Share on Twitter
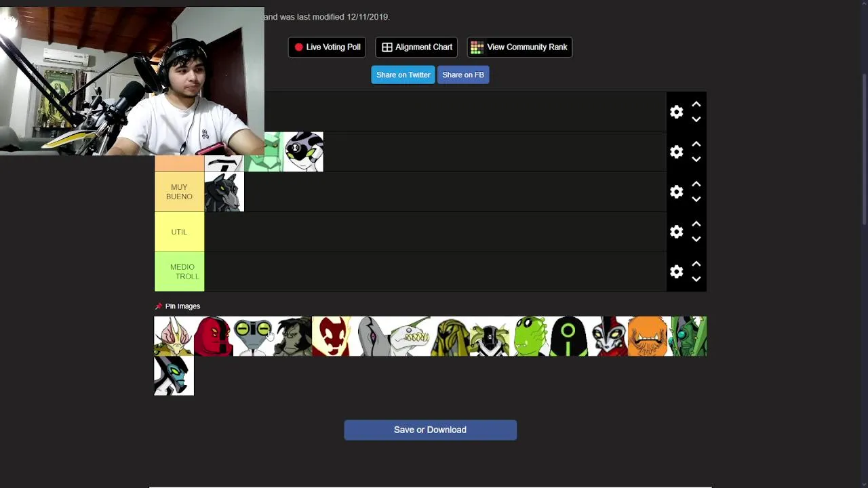 [403, 75]
